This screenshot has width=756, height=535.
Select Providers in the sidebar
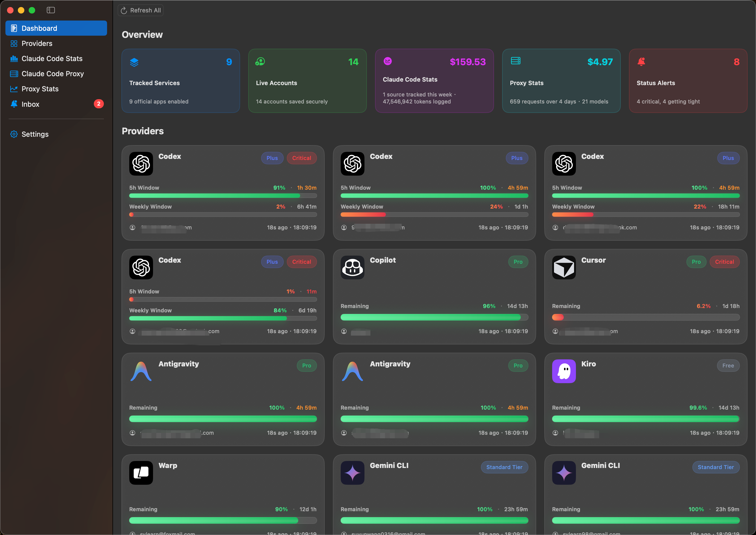[x=37, y=43]
